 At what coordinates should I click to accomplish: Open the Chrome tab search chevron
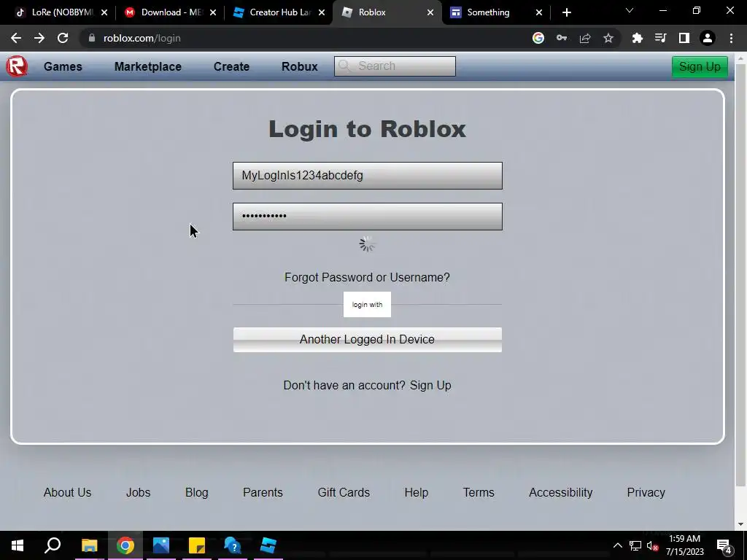tap(630, 10)
